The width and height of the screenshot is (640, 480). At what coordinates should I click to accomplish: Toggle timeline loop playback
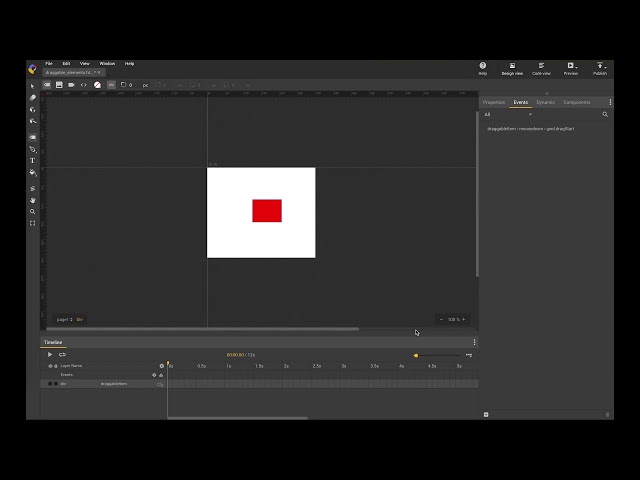click(x=62, y=354)
